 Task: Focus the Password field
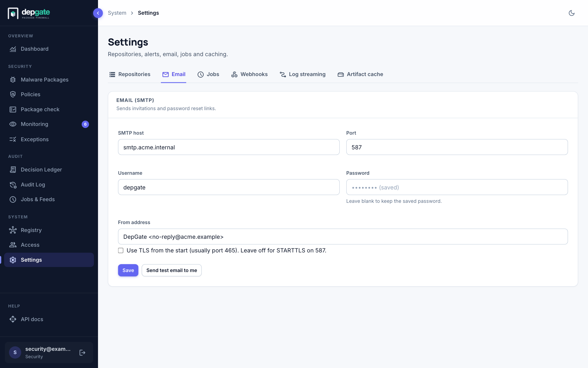tap(457, 187)
